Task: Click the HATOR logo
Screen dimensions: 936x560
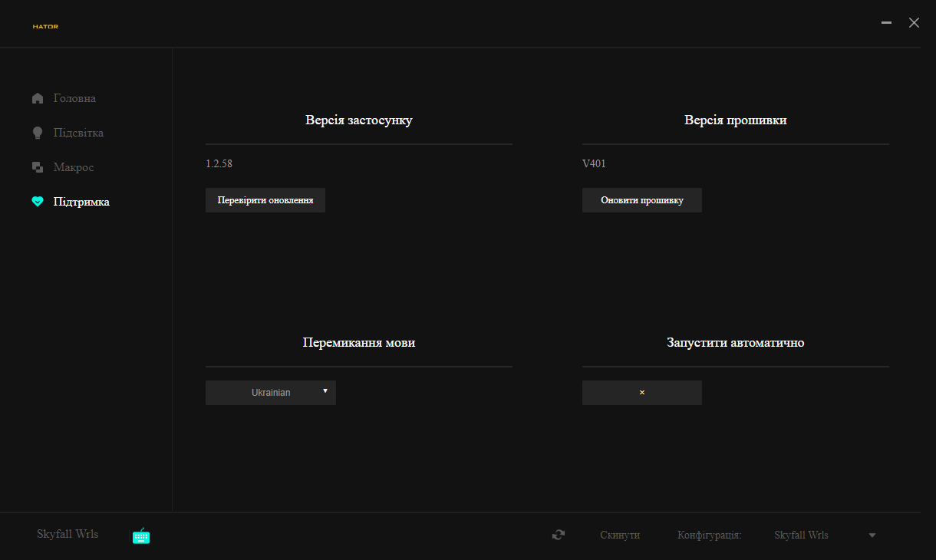Action: click(45, 26)
